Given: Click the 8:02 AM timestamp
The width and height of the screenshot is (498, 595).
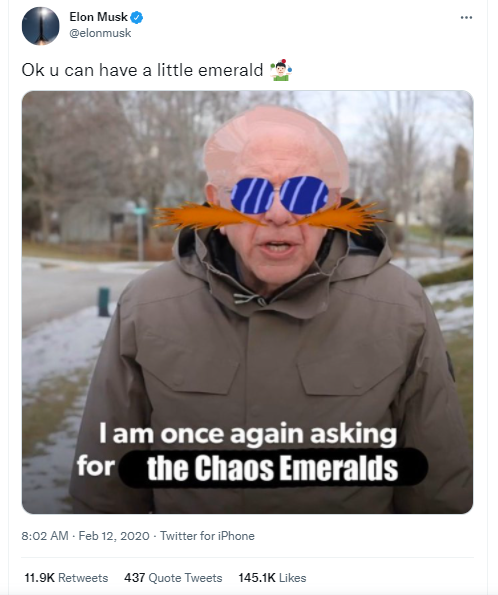Looking at the screenshot, I should coord(45,536).
